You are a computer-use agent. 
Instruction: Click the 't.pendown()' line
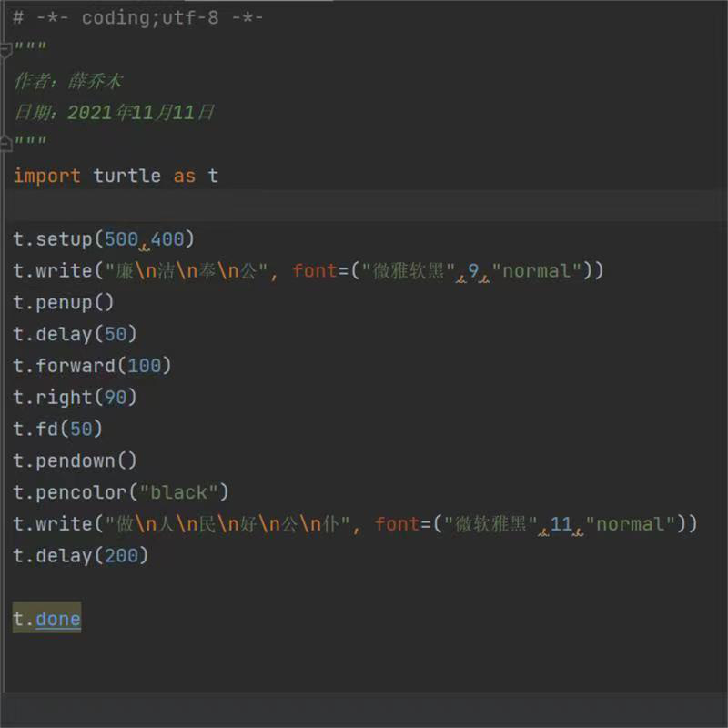(x=75, y=461)
